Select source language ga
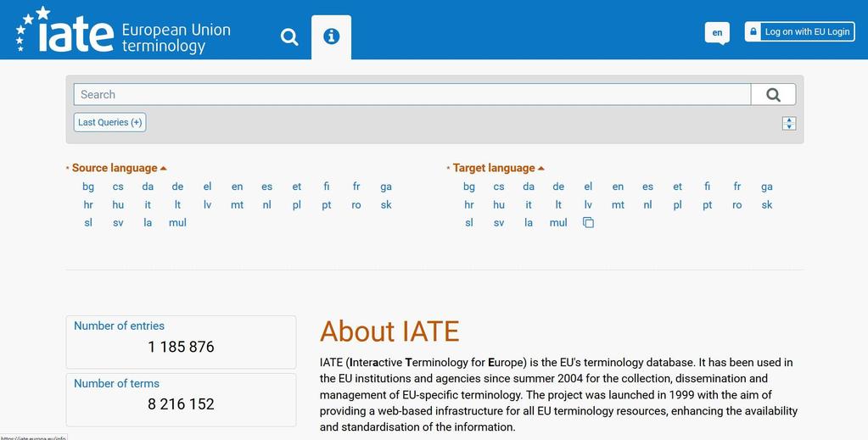This screenshot has width=868, height=440. tap(386, 187)
